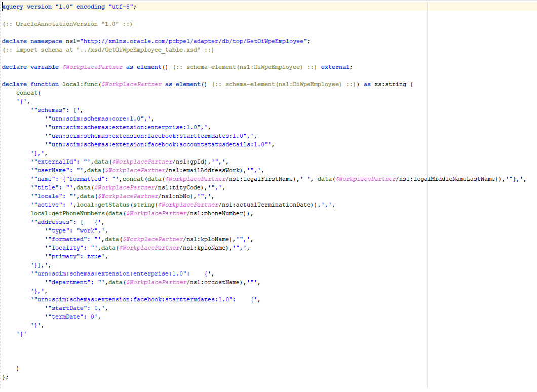Click the '"type": "work"' line
The image size is (537, 392).
pos(76,231)
